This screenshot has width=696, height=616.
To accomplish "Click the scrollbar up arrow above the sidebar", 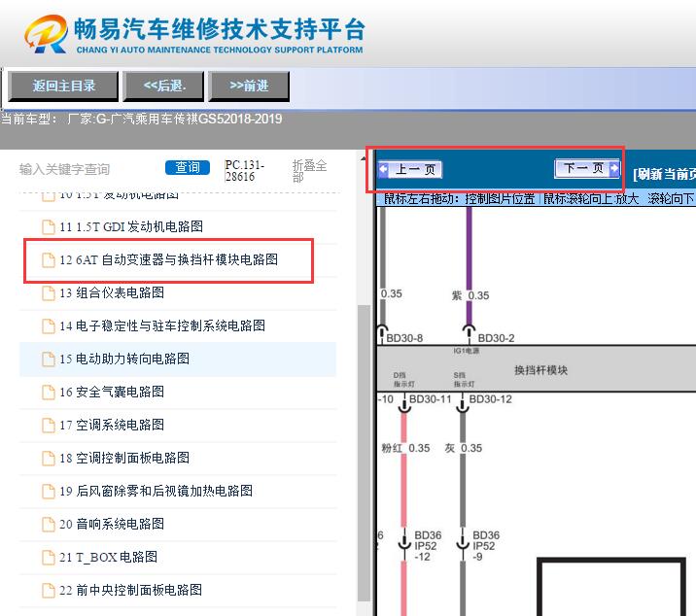I will [364, 157].
